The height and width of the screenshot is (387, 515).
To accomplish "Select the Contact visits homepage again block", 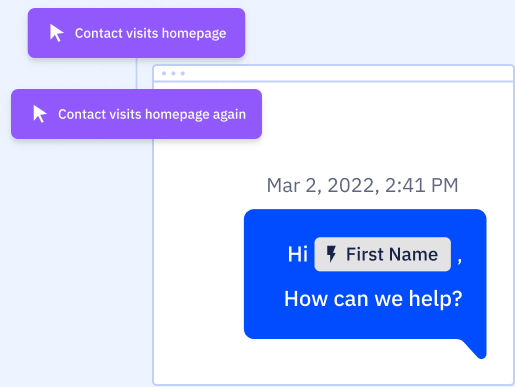I will [136, 114].
